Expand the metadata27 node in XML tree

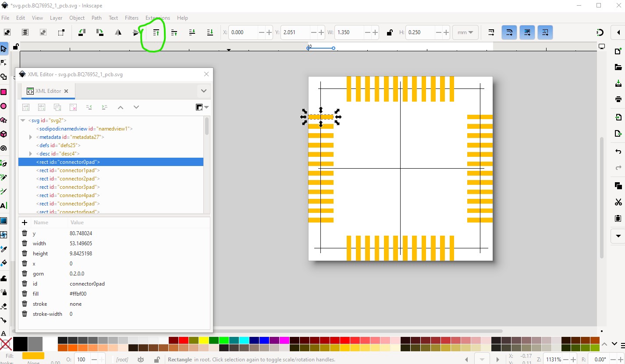[31, 137]
